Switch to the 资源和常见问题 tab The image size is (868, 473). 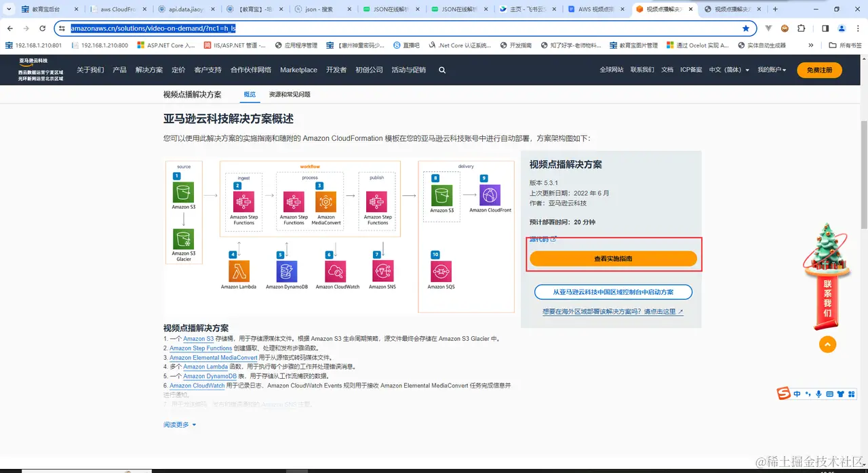(290, 95)
